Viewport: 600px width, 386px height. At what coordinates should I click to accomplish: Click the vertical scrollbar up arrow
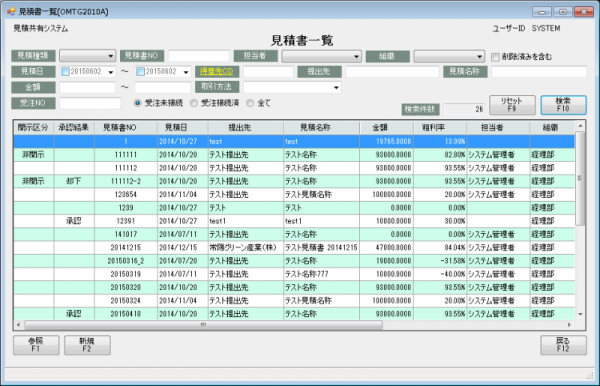pyautogui.click(x=580, y=126)
